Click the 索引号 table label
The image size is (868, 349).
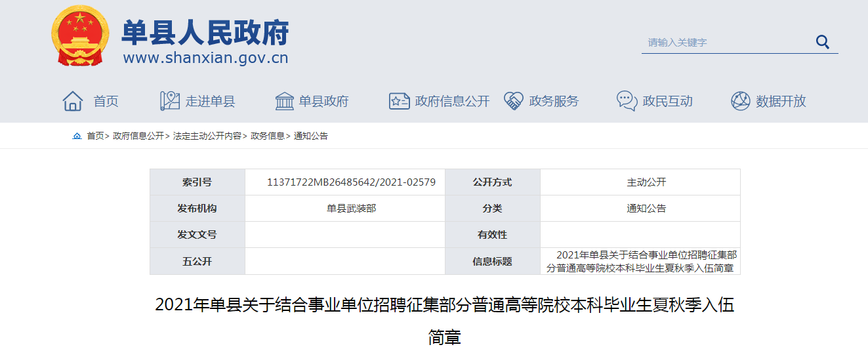pyautogui.click(x=197, y=182)
